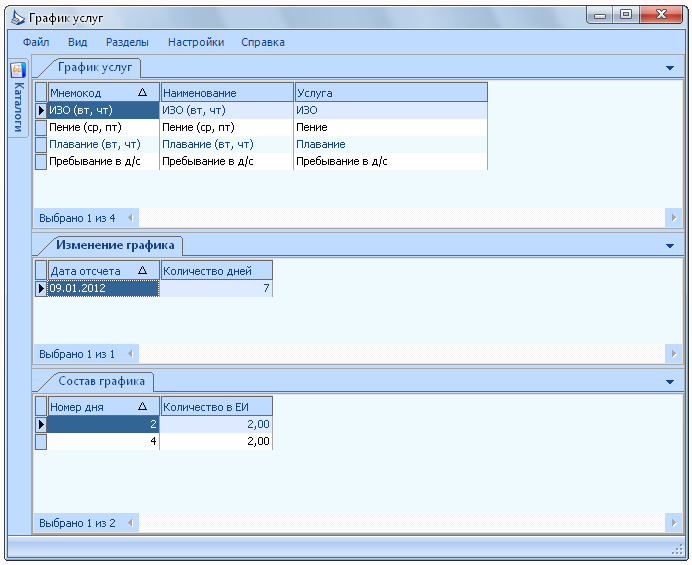Select the ИЗО (вт, чт) mnemocode cell
The width and height of the screenshot is (692, 565).
coord(103,110)
